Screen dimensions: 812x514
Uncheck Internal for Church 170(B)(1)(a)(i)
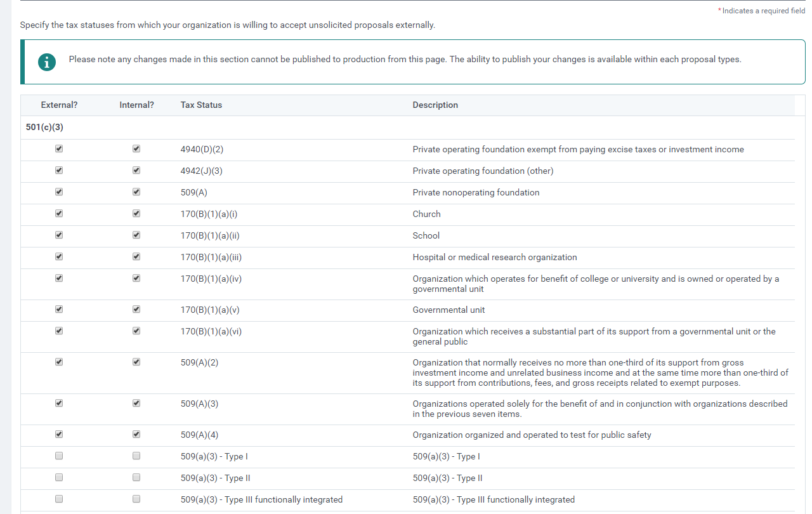coord(136,213)
